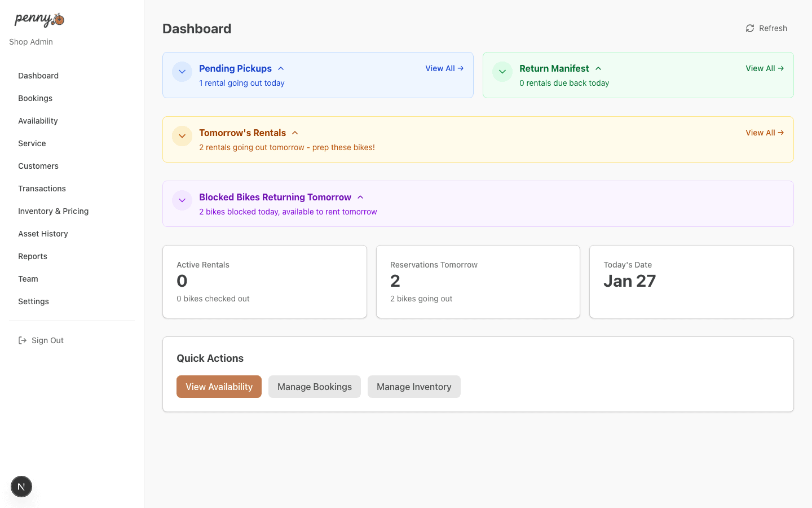The height and width of the screenshot is (508, 812).
Task: Collapse Blocked Bikes Returning Tomorrow chevron
Action: [360, 197]
